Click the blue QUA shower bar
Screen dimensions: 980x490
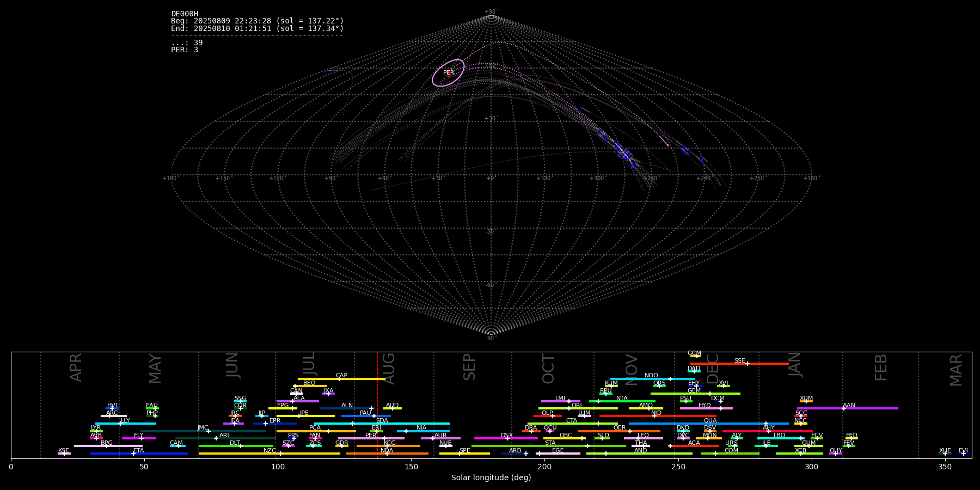[709, 424]
